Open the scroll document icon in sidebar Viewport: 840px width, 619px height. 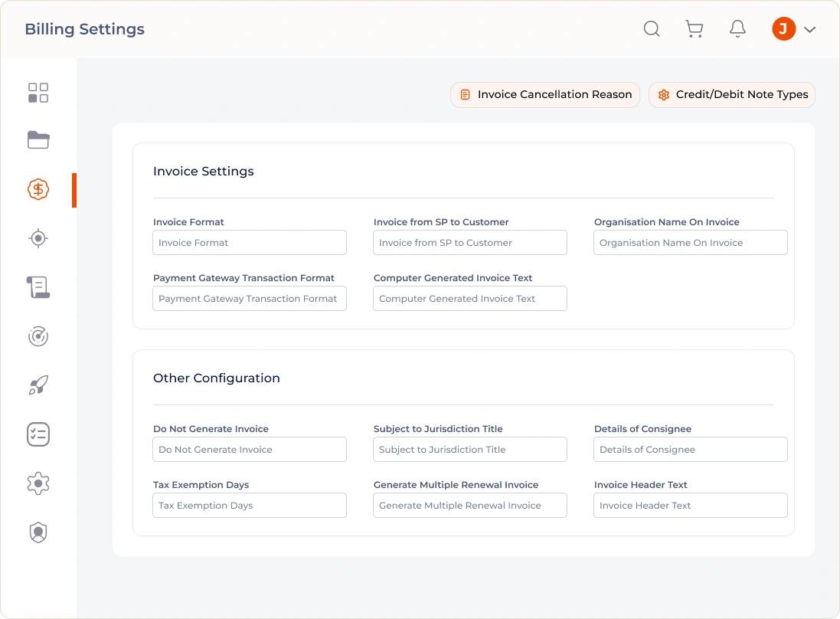pyautogui.click(x=38, y=287)
